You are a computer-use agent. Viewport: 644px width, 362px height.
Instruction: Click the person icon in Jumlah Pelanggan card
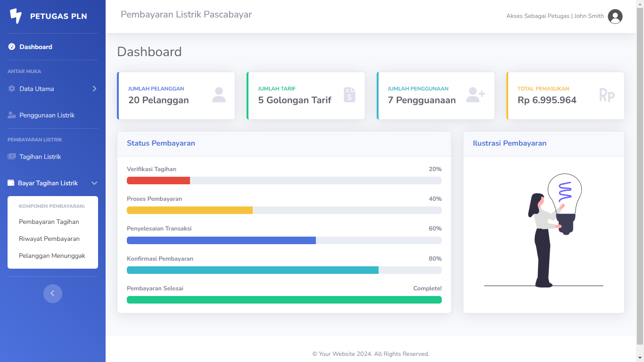(x=219, y=95)
